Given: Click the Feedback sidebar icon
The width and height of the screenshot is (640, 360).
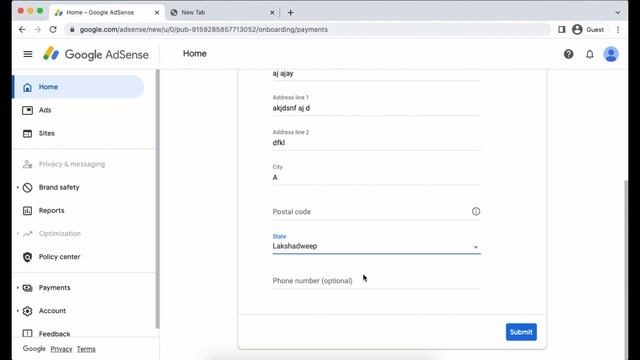Looking at the screenshot, I should 27,333.
